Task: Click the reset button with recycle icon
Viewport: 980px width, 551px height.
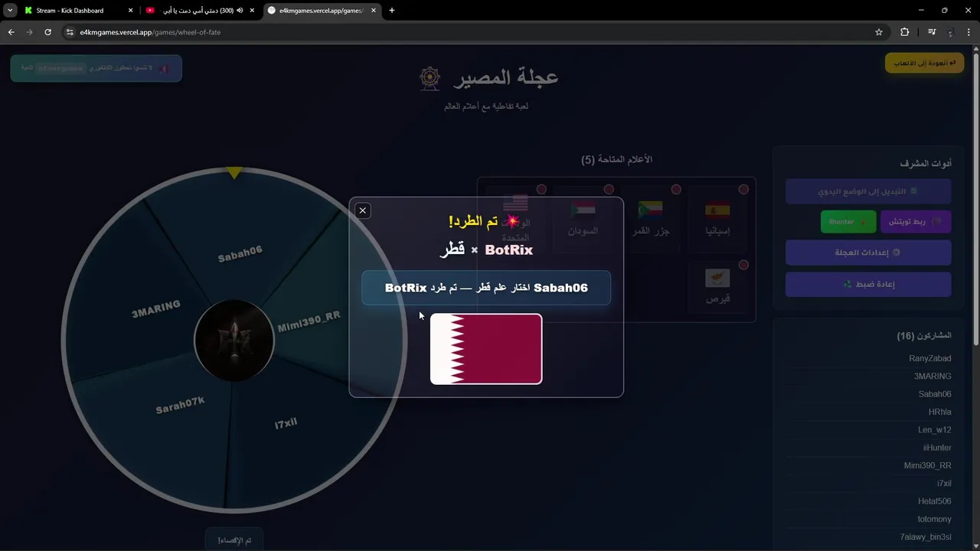Action: pos(868,284)
